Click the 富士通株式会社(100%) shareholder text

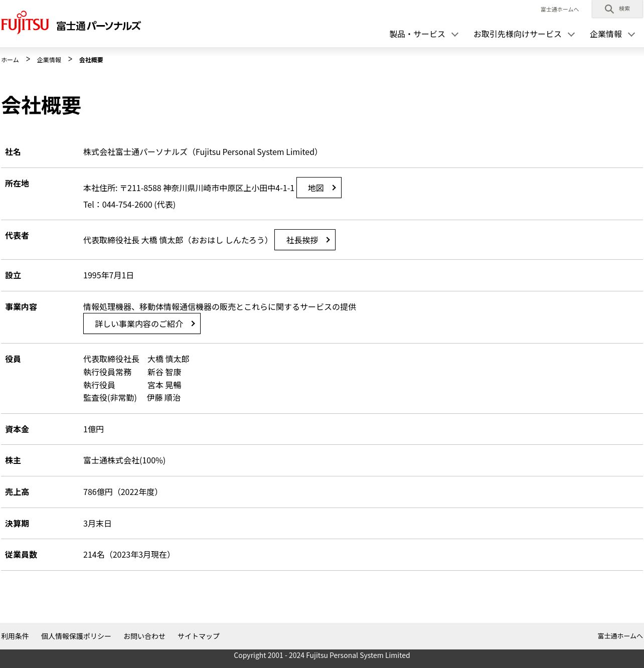tap(124, 460)
